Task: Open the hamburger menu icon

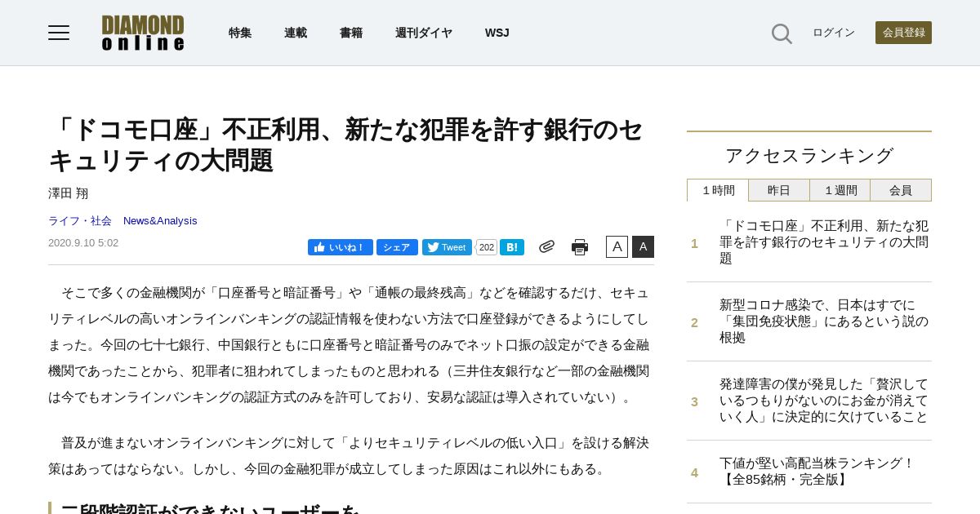Action: pos(59,33)
